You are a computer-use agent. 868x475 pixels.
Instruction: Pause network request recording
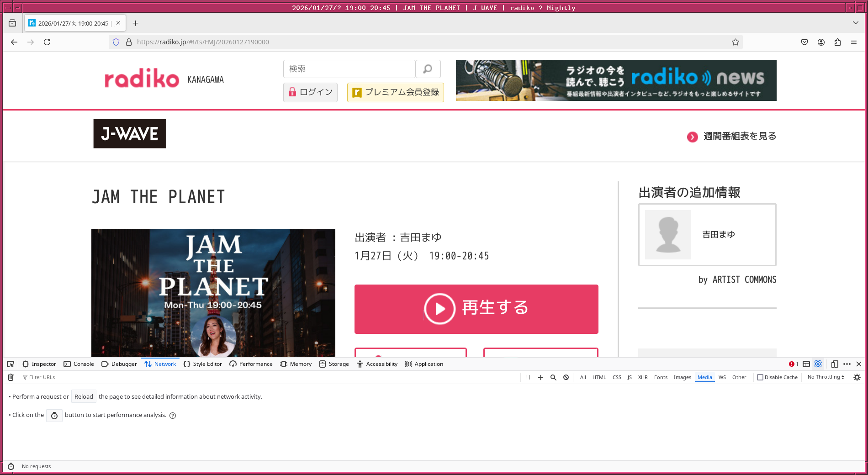528,377
